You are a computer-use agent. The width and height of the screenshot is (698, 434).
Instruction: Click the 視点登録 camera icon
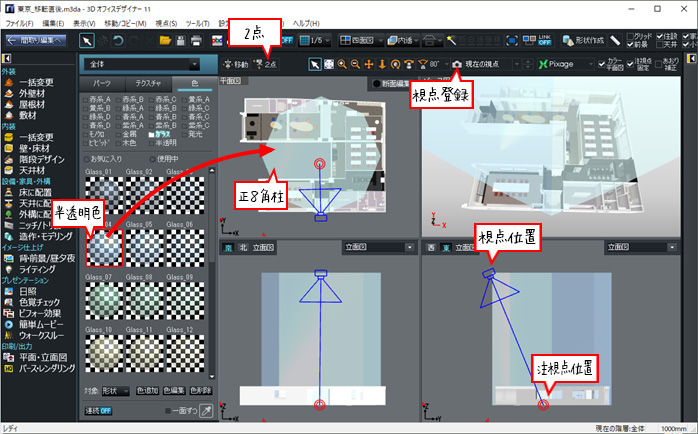click(457, 64)
